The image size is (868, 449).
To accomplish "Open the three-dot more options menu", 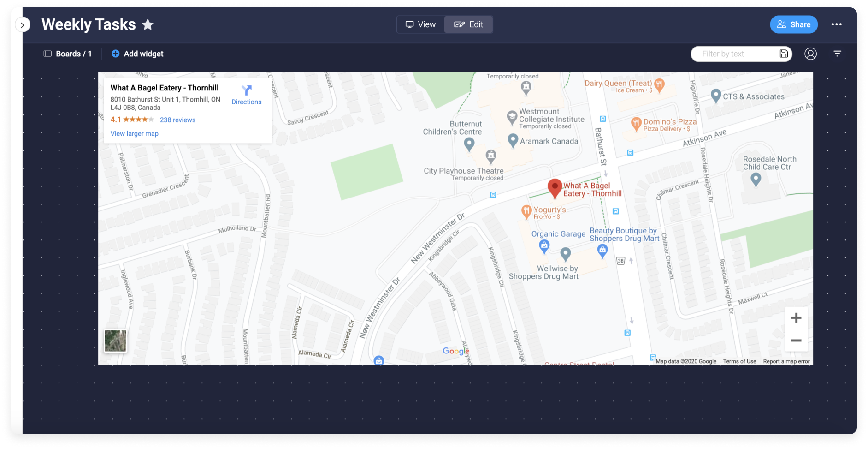I will pyautogui.click(x=837, y=24).
